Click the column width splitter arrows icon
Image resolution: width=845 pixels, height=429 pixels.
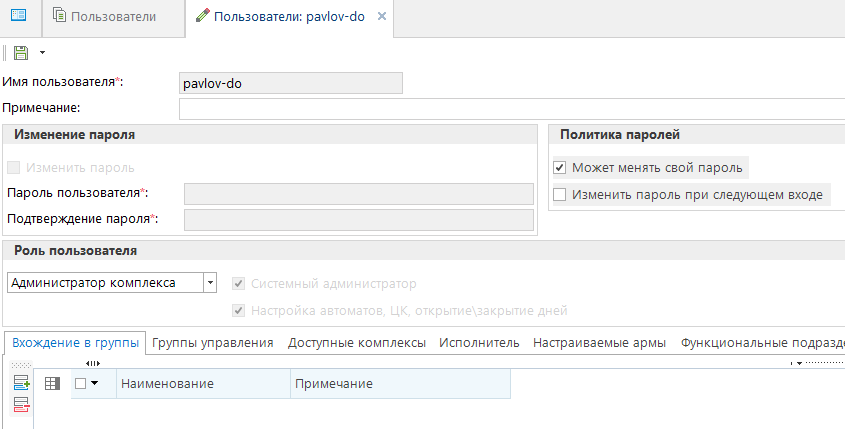point(93,364)
